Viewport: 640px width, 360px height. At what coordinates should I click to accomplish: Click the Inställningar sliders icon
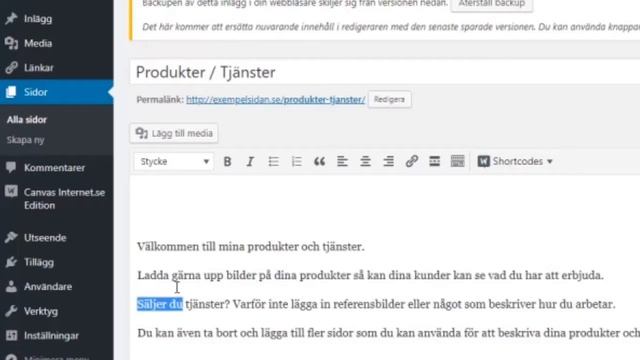pos(11,336)
